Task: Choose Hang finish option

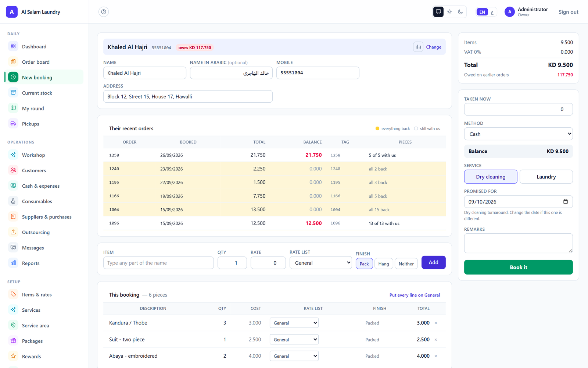Action: [384, 263]
